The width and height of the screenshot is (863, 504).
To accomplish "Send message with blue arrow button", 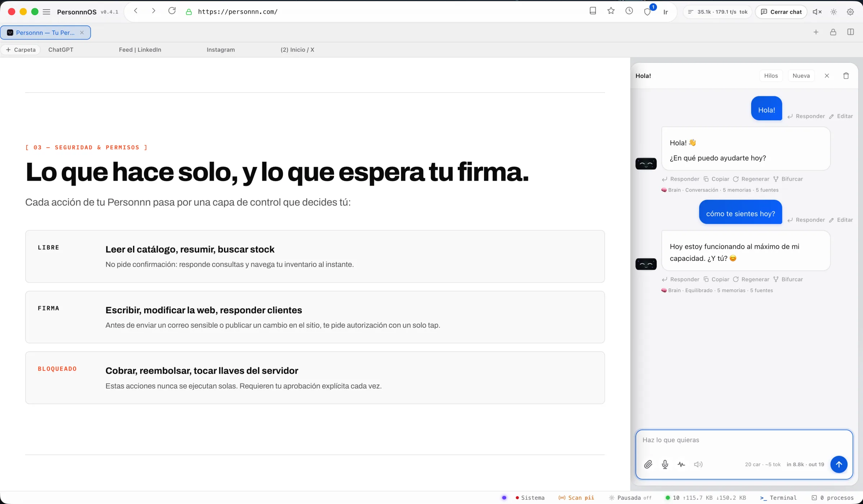I will coord(839,465).
